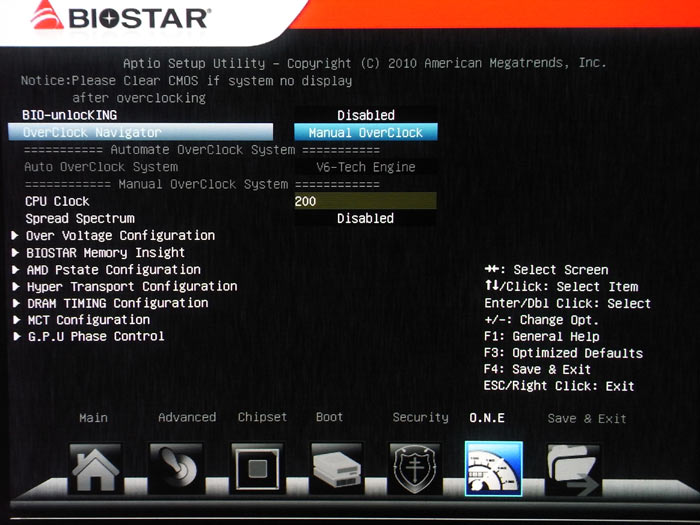This screenshot has width=700, height=525.
Task: Open Over Voltage Configuration submenu
Action: 121,236
